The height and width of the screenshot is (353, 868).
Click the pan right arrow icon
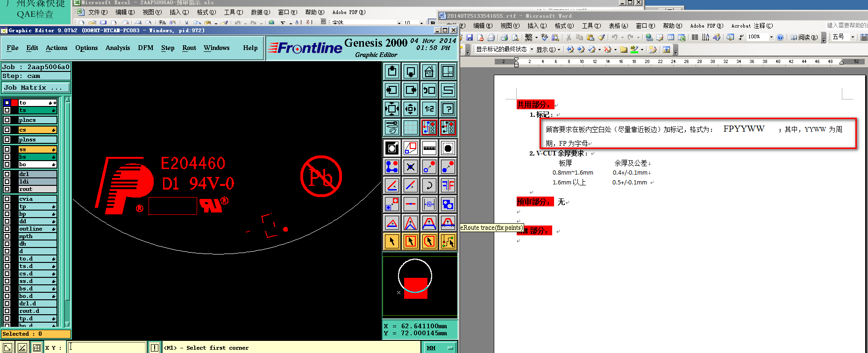pyautogui.click(x=411, y=90)
